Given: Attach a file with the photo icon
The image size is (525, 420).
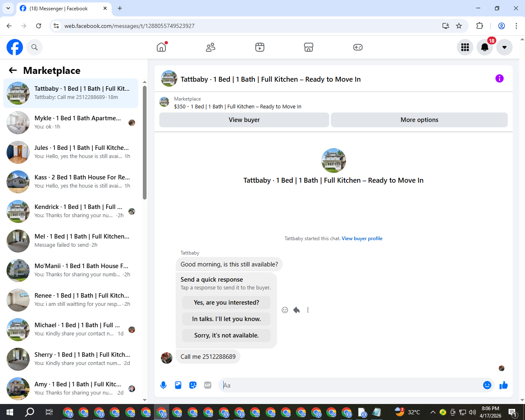Looking at the screenshot, I should 178,385.
